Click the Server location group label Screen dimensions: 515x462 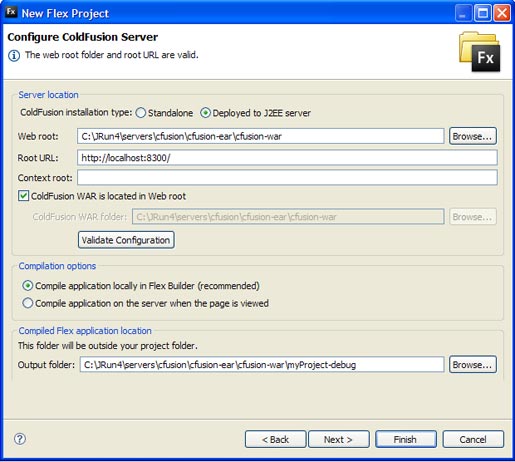pyautogui.click(x=48, y=95)
